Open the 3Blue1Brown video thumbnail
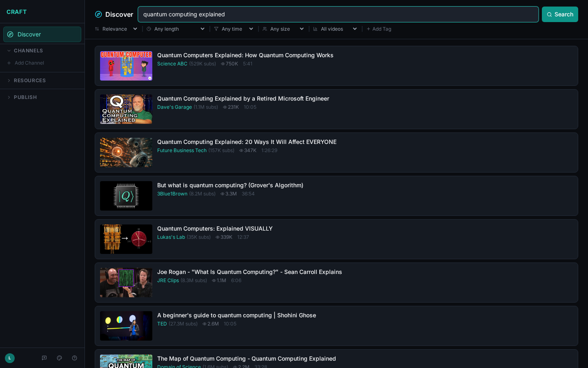This screenshot has width=588, height=368. pos(126,196)
